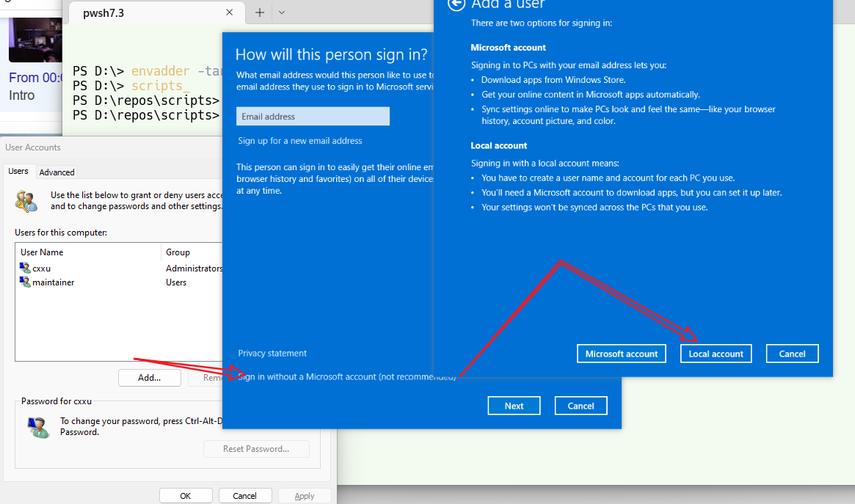Open the Users tab in User Accounts
Image resolution: width=855 pixels, height=504 pixels.
18,171
